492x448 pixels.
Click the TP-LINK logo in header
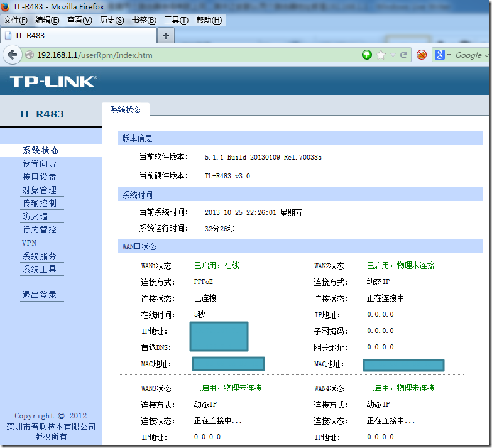click(x=53, y=82)
